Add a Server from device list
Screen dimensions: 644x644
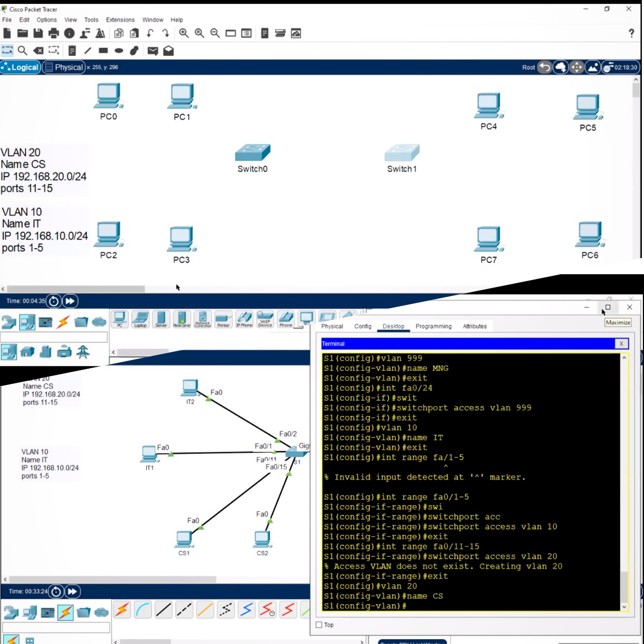pos(161,319)
